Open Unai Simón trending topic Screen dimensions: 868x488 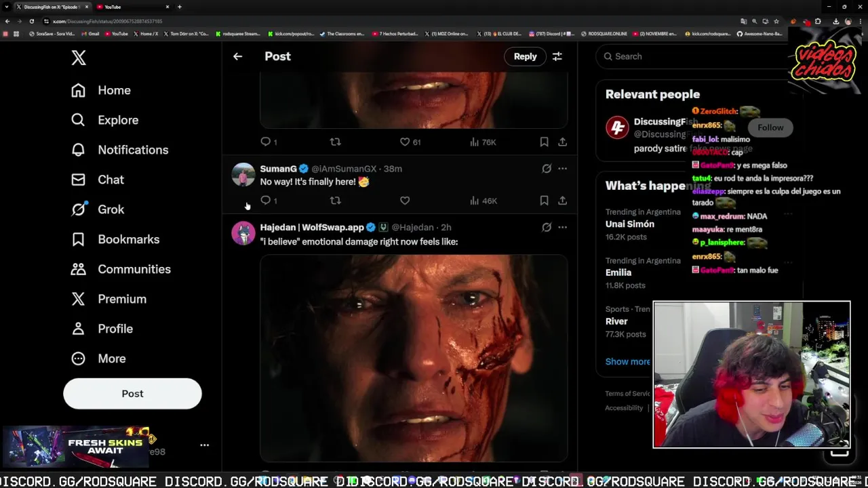tap(630, 224)
